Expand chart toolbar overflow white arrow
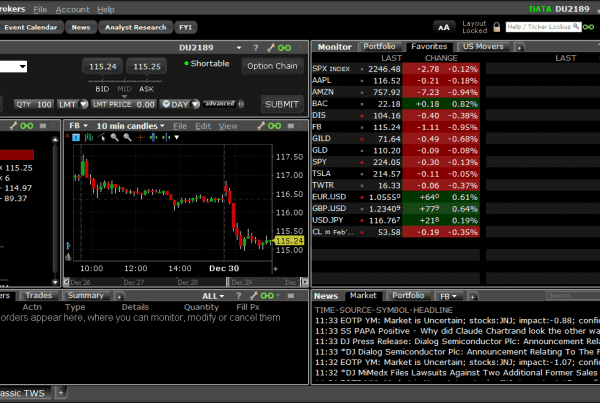The height and width of the screenshot is (403, 600). pos(177,138)
